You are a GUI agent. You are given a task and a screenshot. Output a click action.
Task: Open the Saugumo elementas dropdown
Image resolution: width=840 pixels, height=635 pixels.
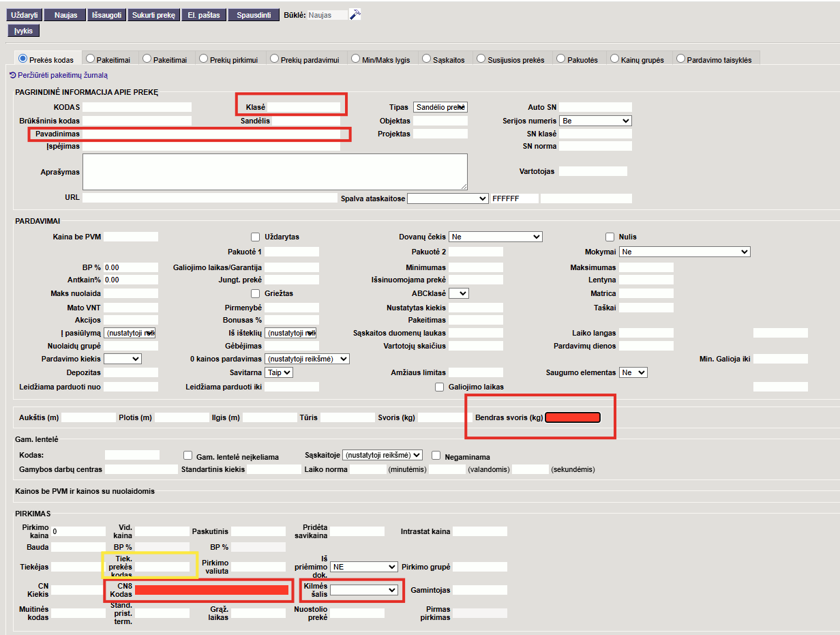633,372
